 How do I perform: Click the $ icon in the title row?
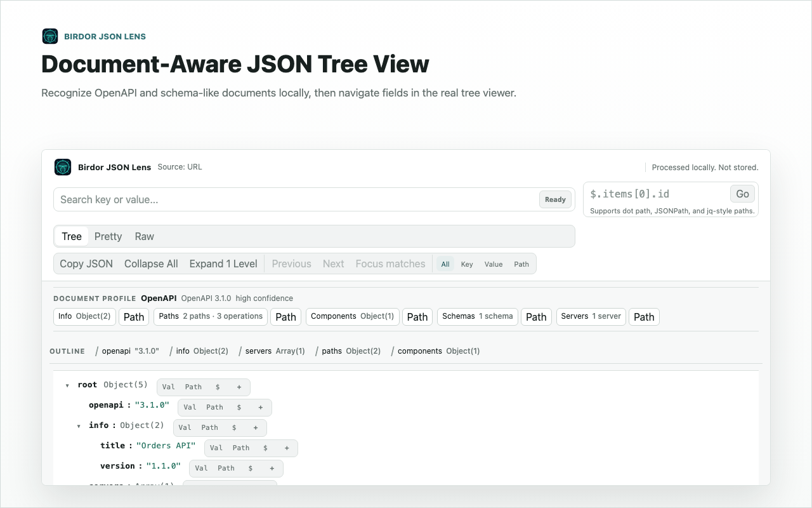click(x=265, y=448)
